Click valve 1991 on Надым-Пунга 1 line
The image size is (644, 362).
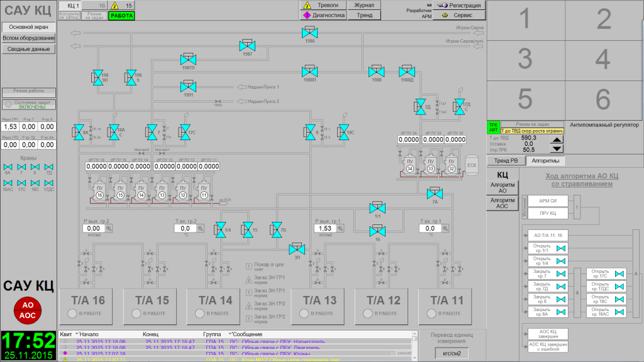tap(189, 86)
